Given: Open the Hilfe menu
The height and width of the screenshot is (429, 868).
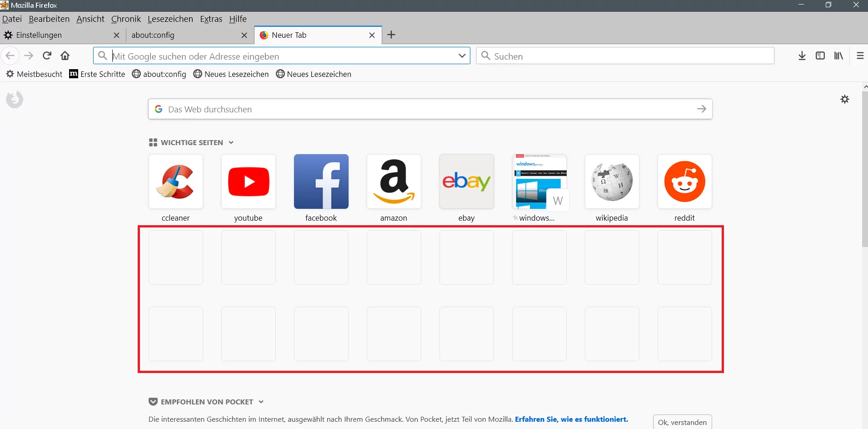Looking at the screenshot, I should click(x=238, y=19).
